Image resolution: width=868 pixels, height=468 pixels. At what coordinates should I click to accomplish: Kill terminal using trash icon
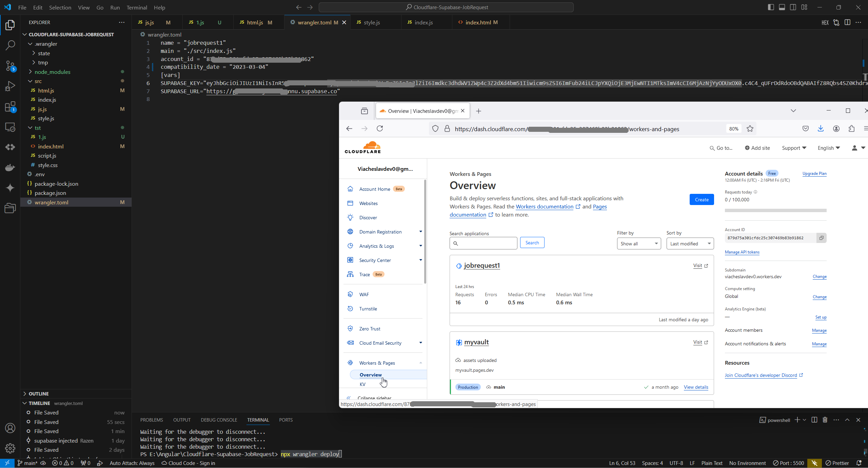[825, 420]
